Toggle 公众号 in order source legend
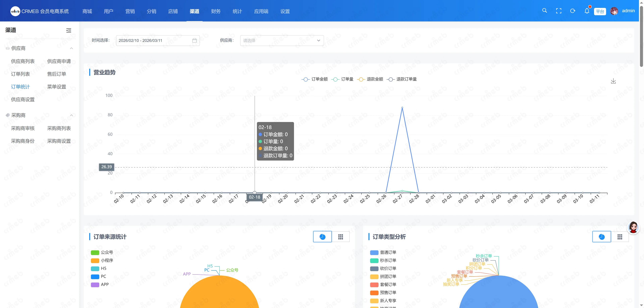Screen dimensions: 644x308 [x=102, y=253]
